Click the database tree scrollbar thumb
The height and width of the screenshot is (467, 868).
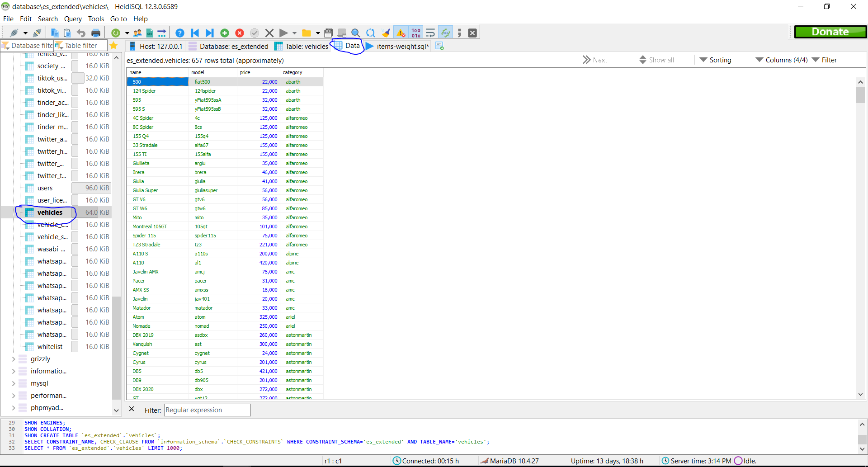point(116,348)
